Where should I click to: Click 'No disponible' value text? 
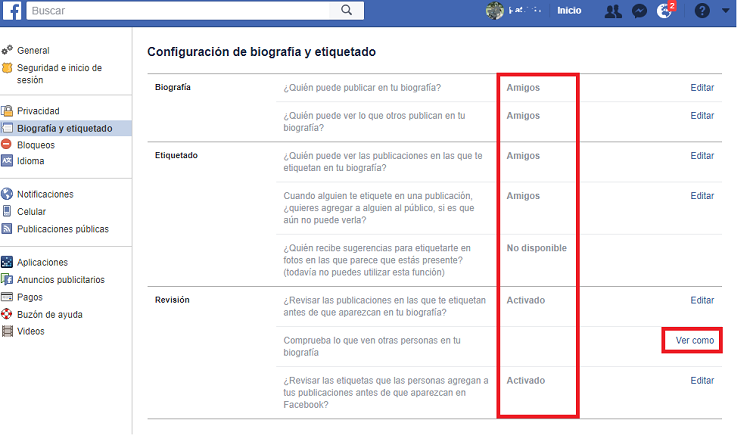[x=537, y=248]
